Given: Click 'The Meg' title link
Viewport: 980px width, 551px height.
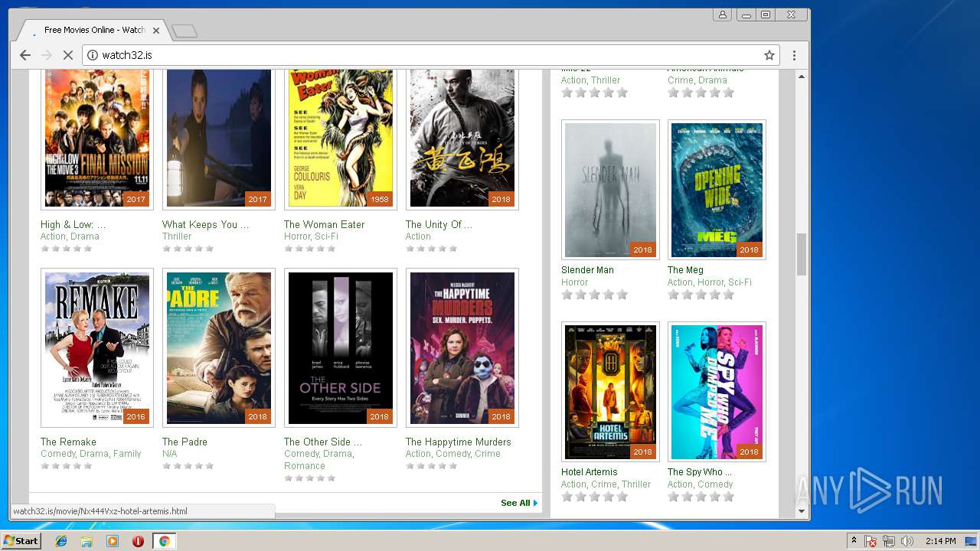Looking at the screenshot, I should pos(685,269).
